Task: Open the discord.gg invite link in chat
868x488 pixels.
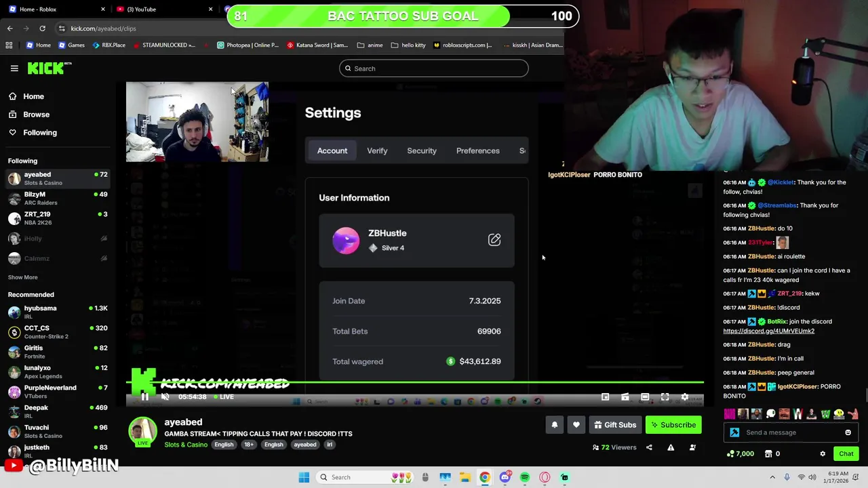Action: pos(768,331)
